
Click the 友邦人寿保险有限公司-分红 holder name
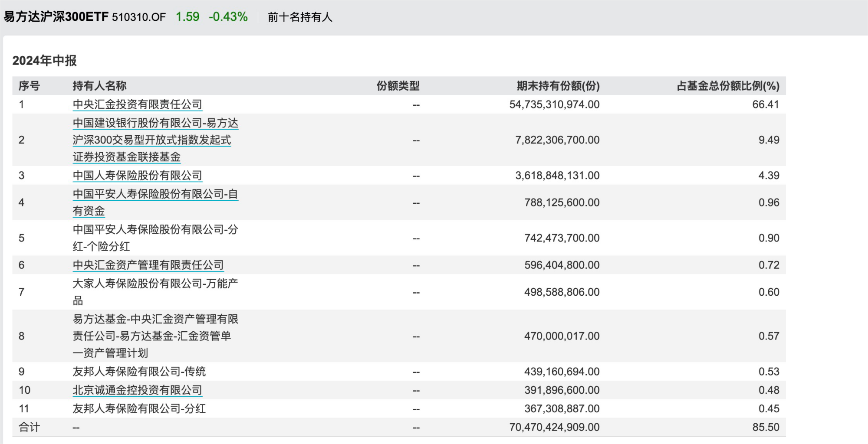[x=139, y=408]
